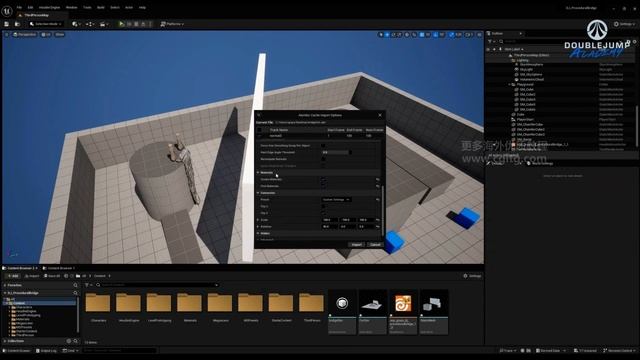Open the Cinematics toolbar dropdown
Viewport: 640px width, 360px height.
(x=104, y=24)
